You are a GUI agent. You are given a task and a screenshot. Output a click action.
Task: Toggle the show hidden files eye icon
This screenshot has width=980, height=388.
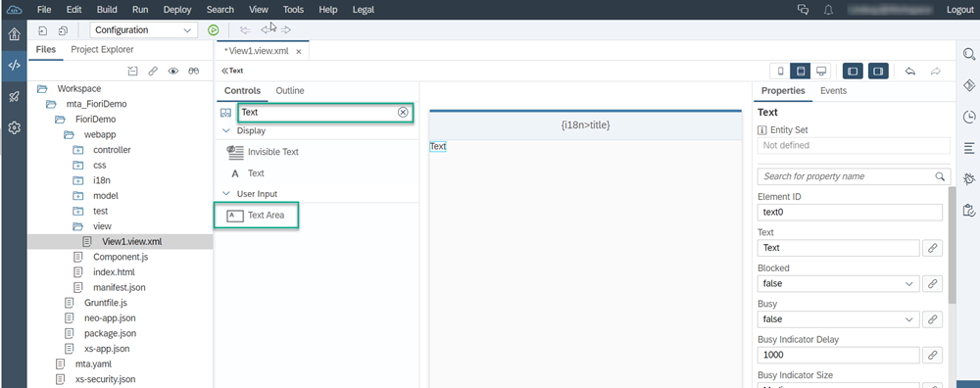point(173,72)
